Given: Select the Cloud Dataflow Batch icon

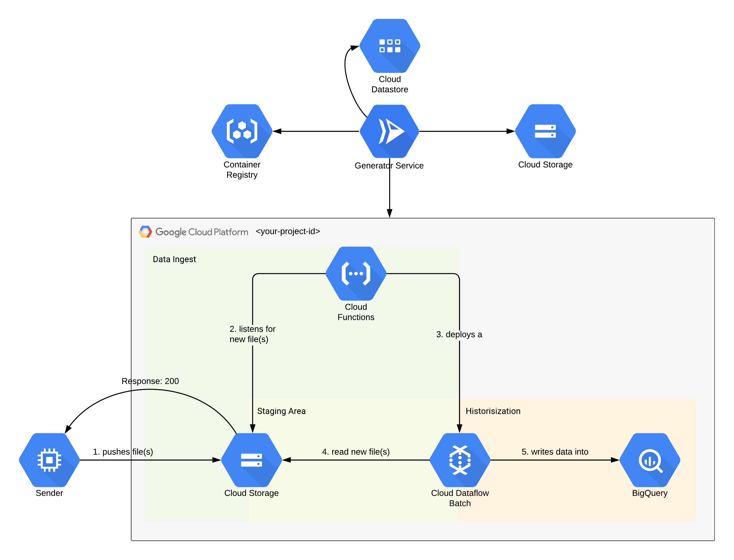Looking at the screenshot, I should pyautogui.click(x=460, y=460).
